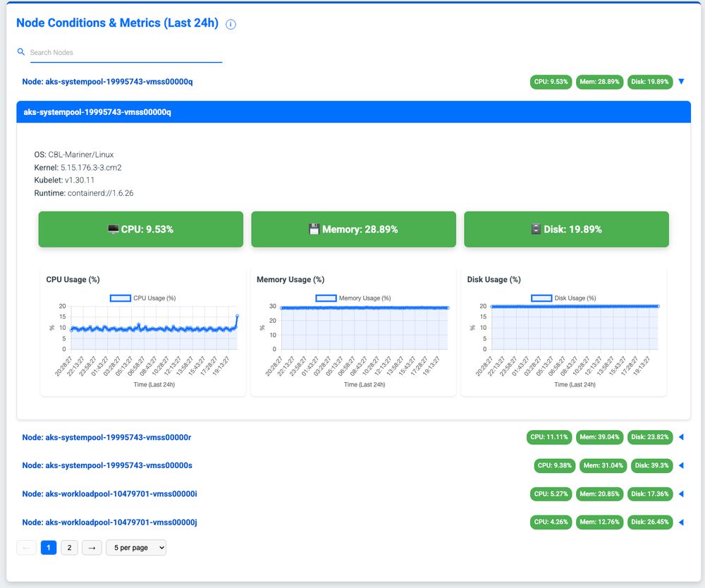705x588 pixels.
Task: Click the CPU chart's Time (Last 24h) axis label
Action: (x=154, y=385)
